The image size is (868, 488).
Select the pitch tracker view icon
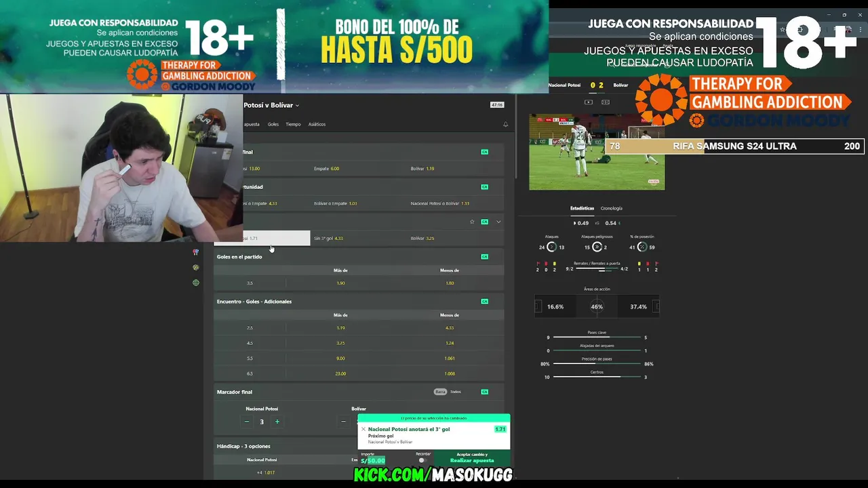pyautogui.click(x=606, y=102)
